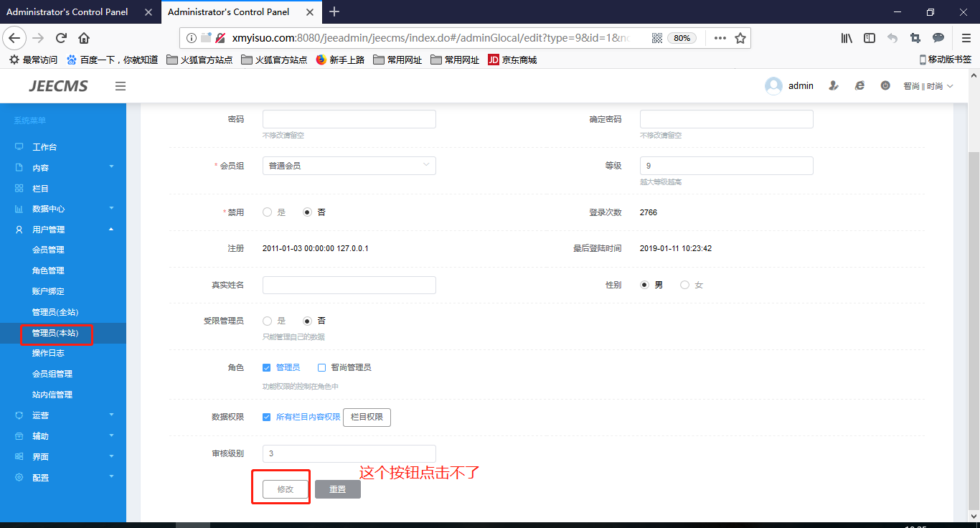Set 受限管理员 to 是
This screenshot has width=980, height=528.
point(268,321)
